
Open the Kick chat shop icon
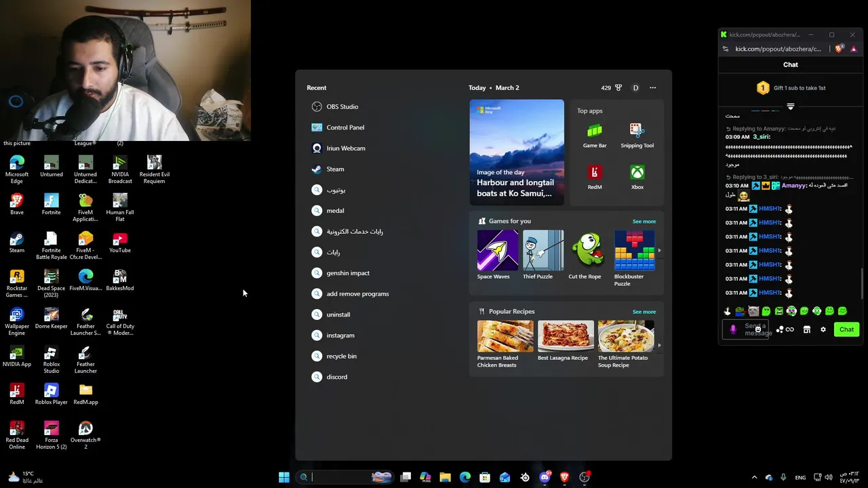pyautogui.click(x=807, y=329)
